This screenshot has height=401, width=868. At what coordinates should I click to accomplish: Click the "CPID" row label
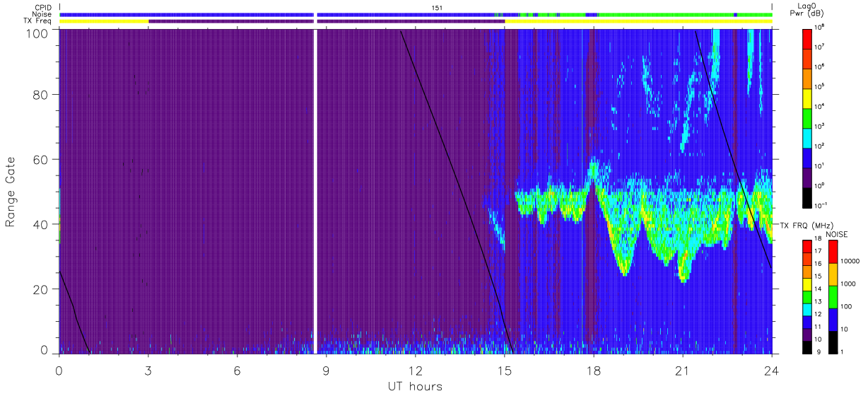[43, 7]
